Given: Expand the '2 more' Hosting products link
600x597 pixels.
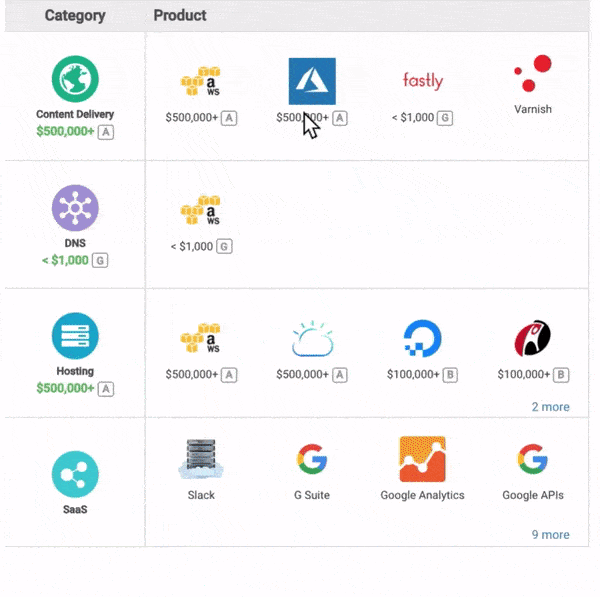Looking at the screenshot, I should tap(550, 406).
